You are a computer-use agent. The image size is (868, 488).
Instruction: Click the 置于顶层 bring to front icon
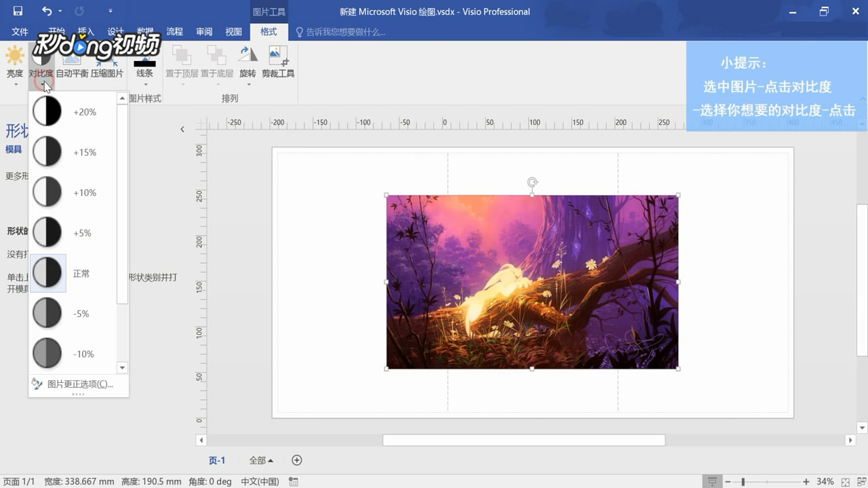click(x=182, y=56)
